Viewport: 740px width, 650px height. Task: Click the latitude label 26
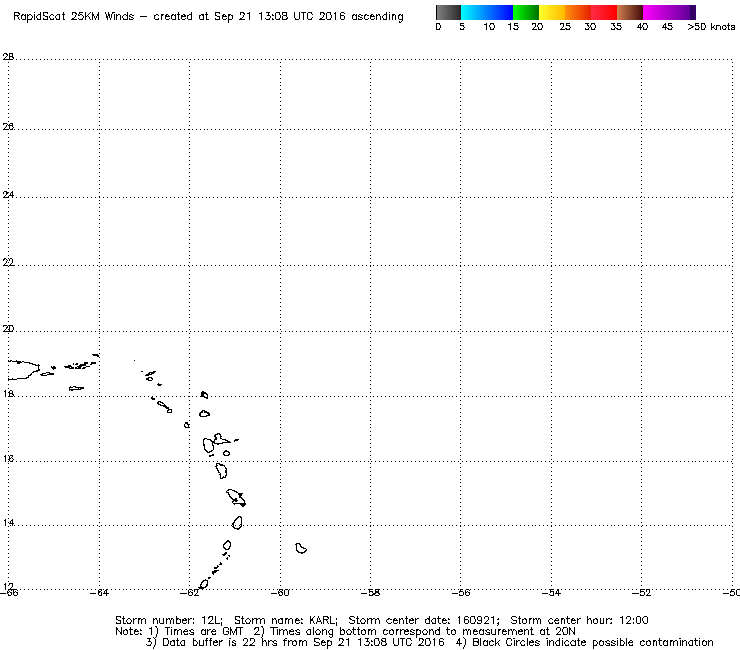pos(8,126)
